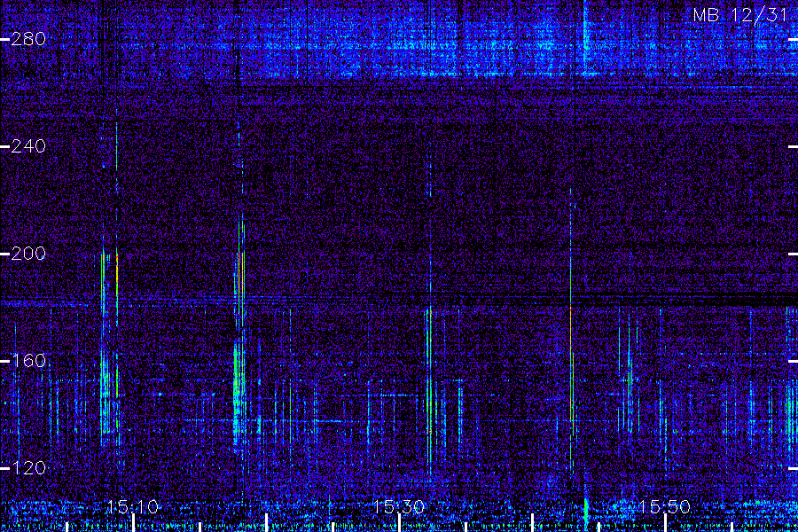798x532 pixels.
Task: Click the tick mark under 15:50
Action: pyautogui.click(x=665, y=523)
